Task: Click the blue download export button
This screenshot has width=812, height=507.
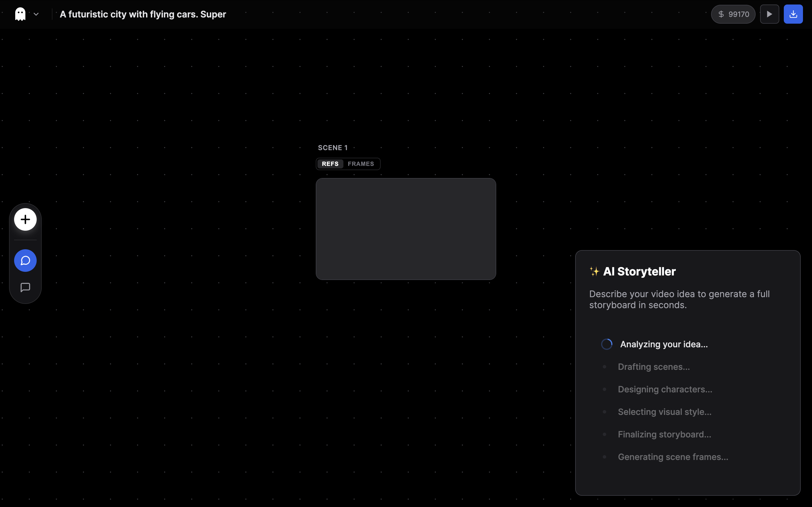Action: (793, 14)
